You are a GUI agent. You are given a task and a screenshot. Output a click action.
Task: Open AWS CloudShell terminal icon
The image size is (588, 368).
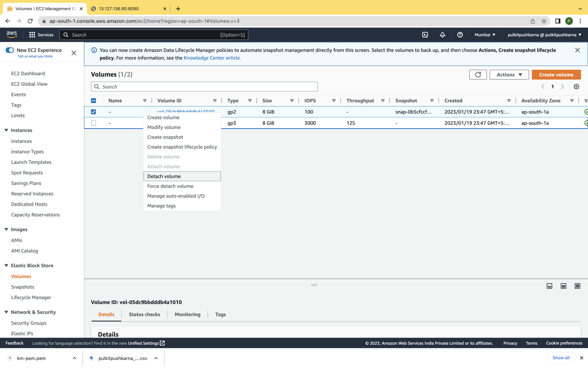point(425,35)
